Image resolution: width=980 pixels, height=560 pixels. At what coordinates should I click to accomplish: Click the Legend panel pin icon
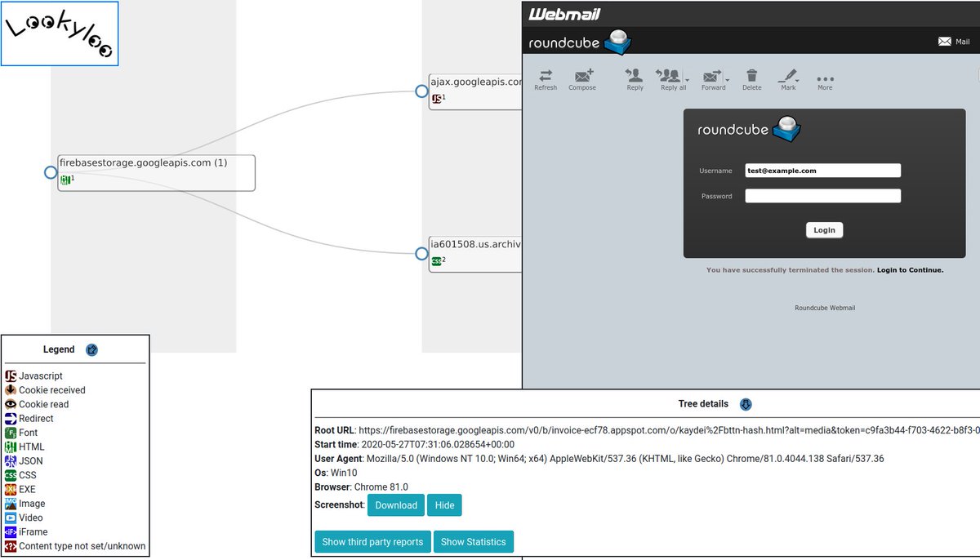[92, 349]
